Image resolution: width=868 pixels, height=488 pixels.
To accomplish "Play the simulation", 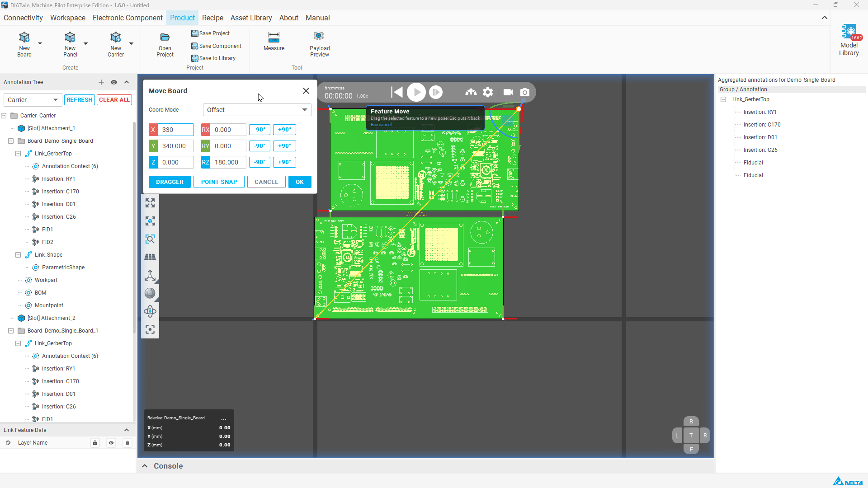I will point(416,92).
